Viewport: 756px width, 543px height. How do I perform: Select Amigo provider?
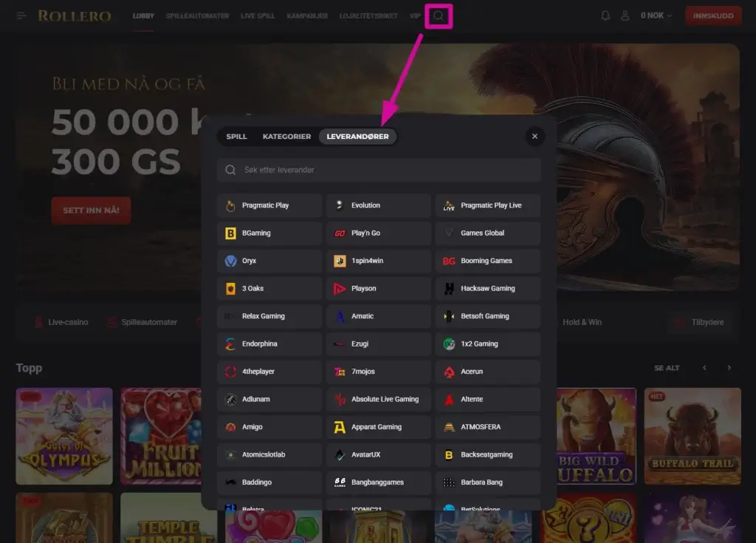pyautogui.click(x=269, y=427)
